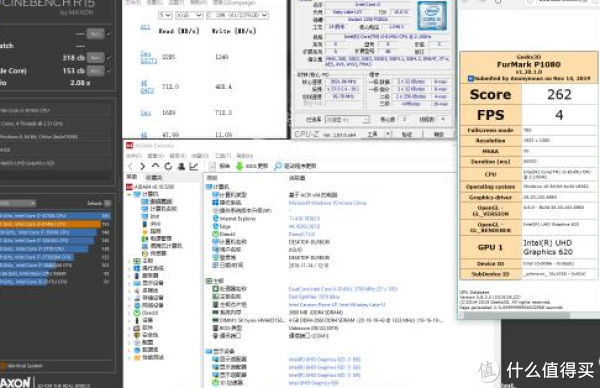Screen dimensions: 600x388
Task: Toggle the checkbox beside the top Cinebench Run button
Action: pyautogui.click(x=109, y=34)
